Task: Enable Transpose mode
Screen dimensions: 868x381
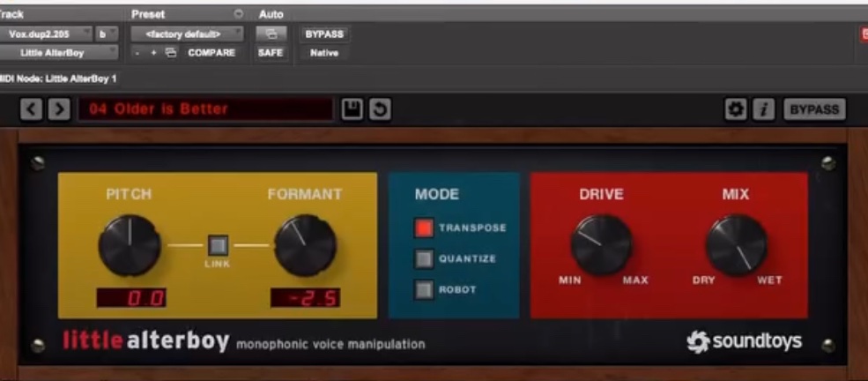Action: click(x=424, y=228)
